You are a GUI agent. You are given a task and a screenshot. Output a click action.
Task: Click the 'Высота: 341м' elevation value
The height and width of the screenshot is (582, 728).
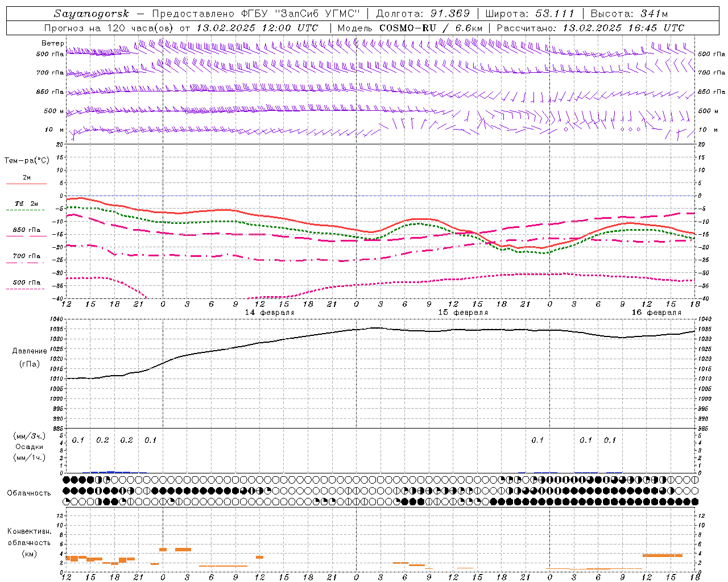tap(629, 14)
